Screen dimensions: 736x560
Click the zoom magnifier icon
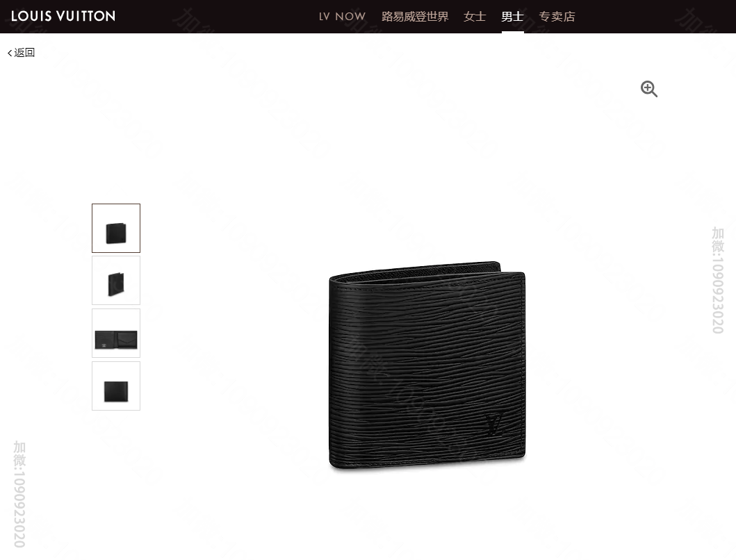click(x=648, y=89)
